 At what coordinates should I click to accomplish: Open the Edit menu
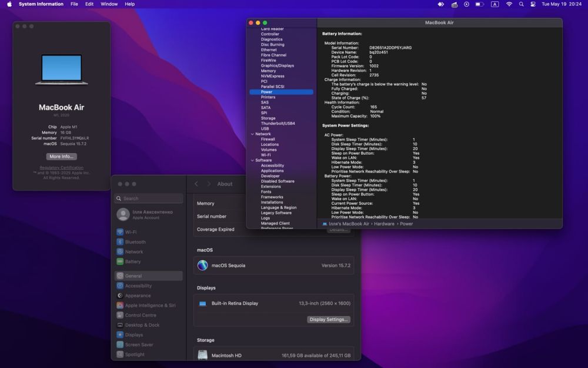(x=89, y=4)
